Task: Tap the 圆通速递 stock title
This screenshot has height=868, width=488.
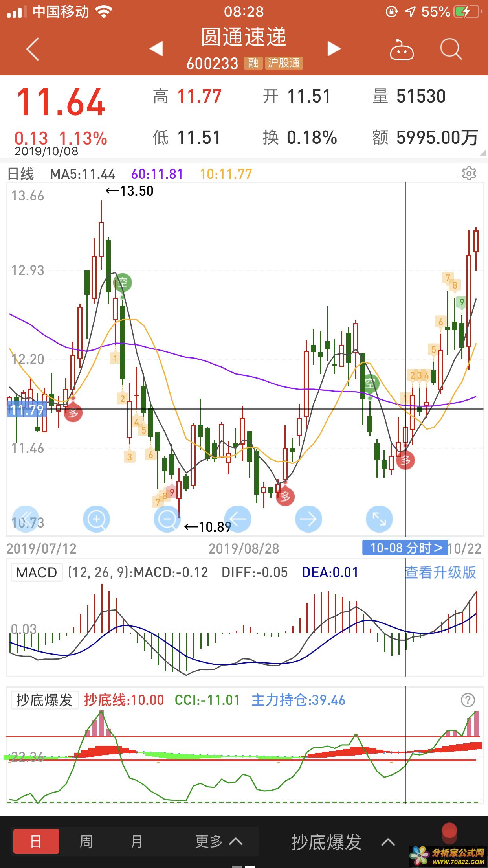Action: (x=244, y=37)
